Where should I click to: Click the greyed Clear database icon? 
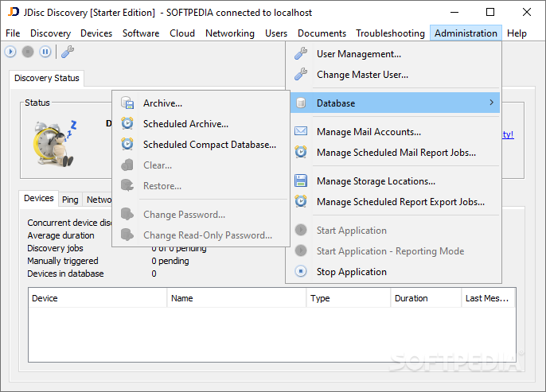(x=127, y=165)
